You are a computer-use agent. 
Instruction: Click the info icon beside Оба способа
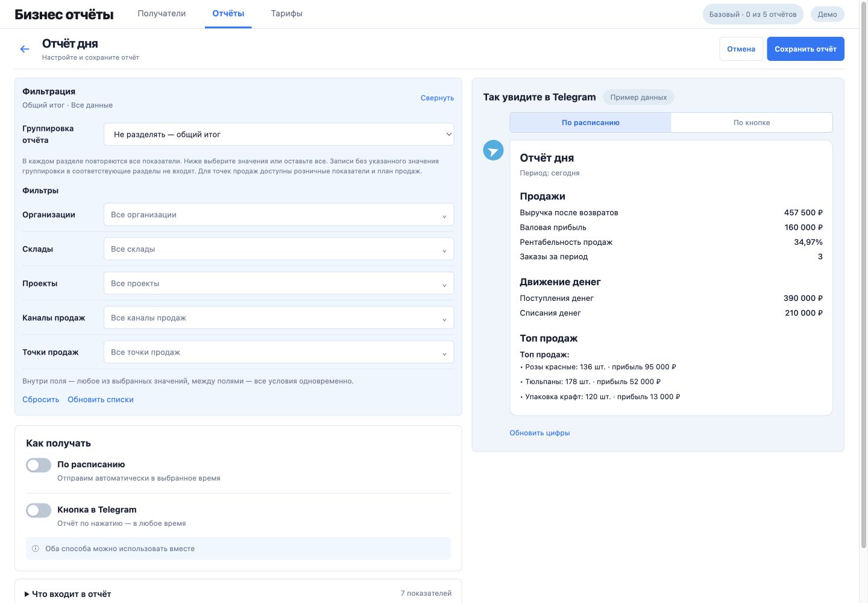pos(36,549)
